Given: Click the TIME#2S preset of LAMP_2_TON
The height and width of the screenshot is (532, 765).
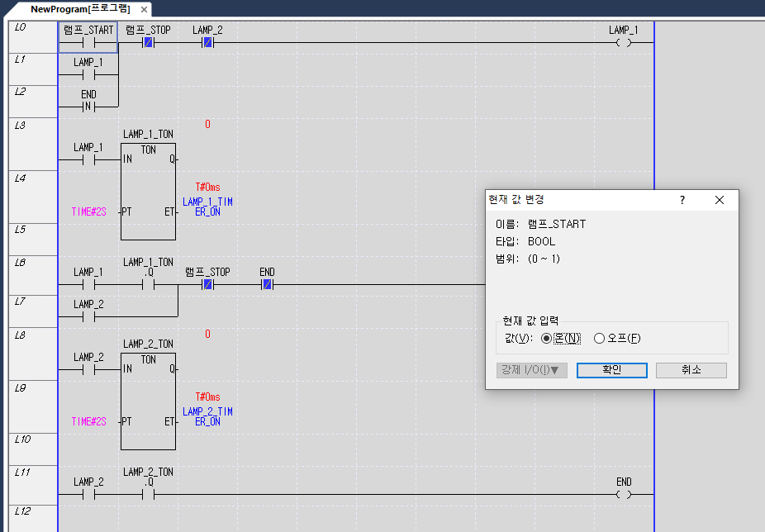Looking at the screenshot, I should tap(88, 421).
